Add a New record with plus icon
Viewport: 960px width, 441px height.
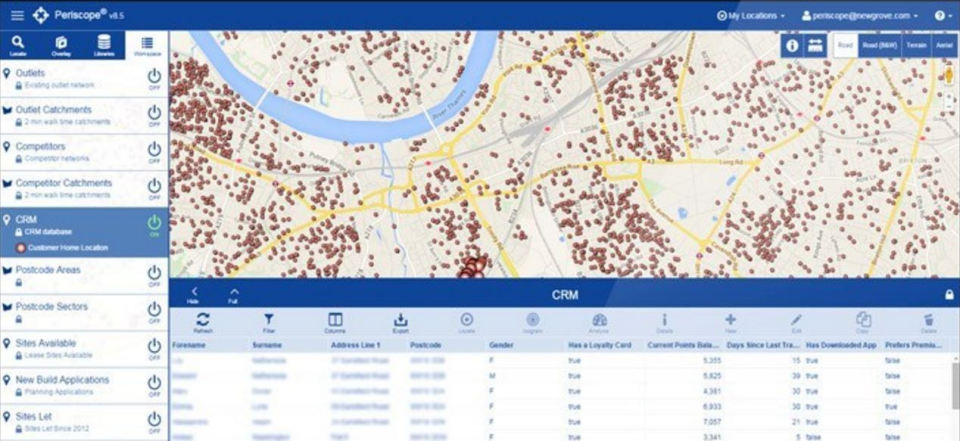(730, 321)
